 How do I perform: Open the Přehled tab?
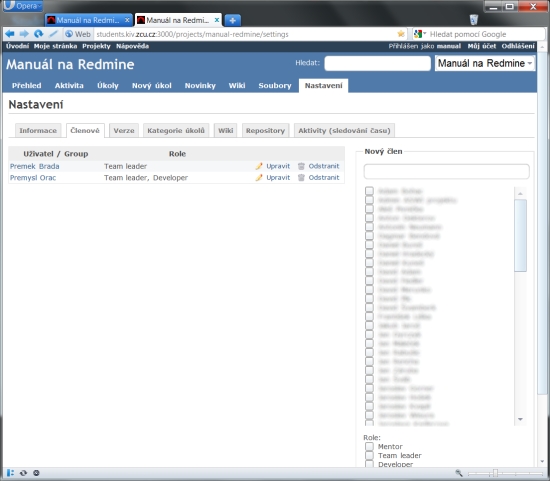coord(27,86)
